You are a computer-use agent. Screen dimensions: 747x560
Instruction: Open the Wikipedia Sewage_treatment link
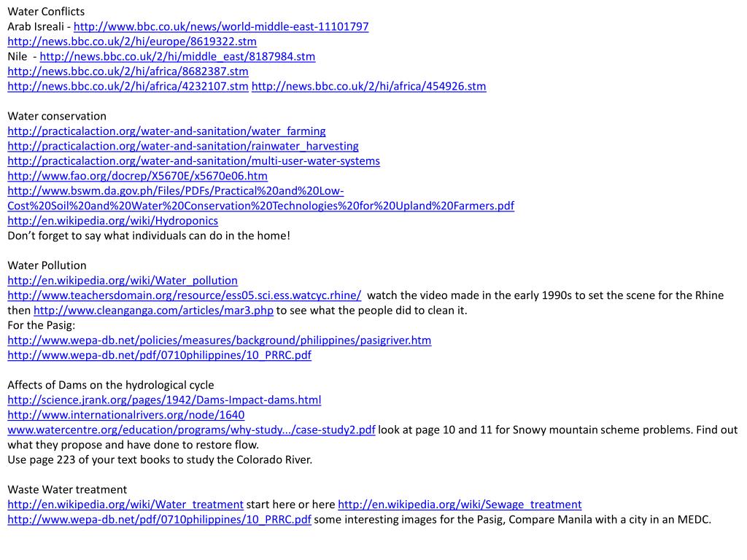[x=460, y=505]
